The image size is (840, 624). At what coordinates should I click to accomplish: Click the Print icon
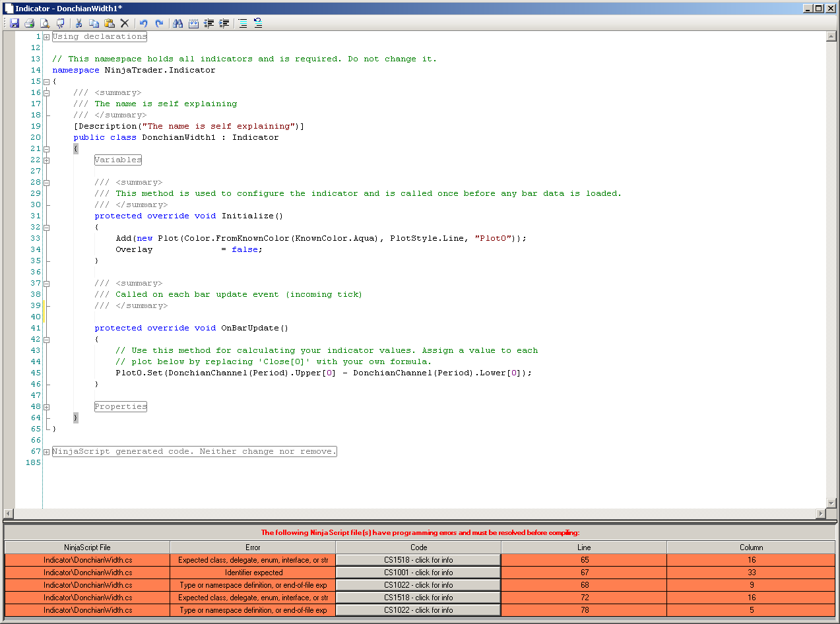tap(29, 23)
